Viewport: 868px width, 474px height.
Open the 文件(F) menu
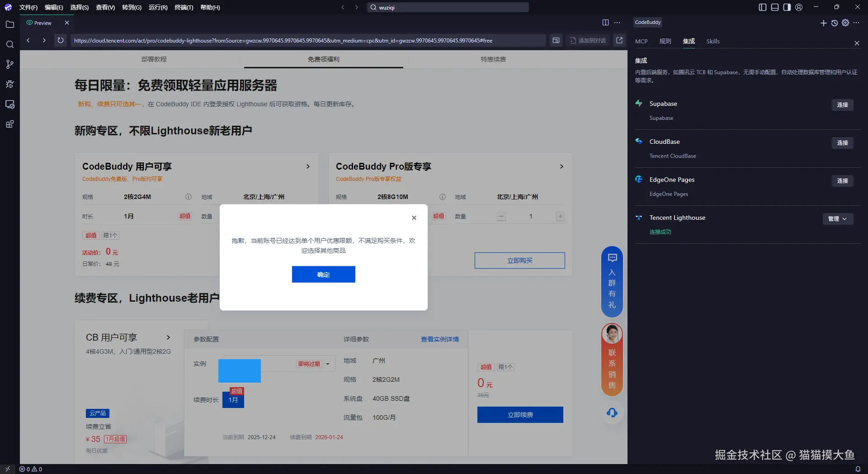[x=28, y=7]
